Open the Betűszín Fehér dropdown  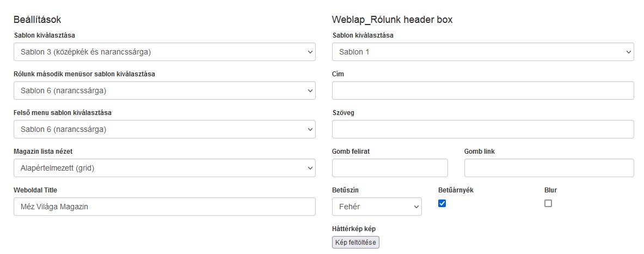coord(377,207)
